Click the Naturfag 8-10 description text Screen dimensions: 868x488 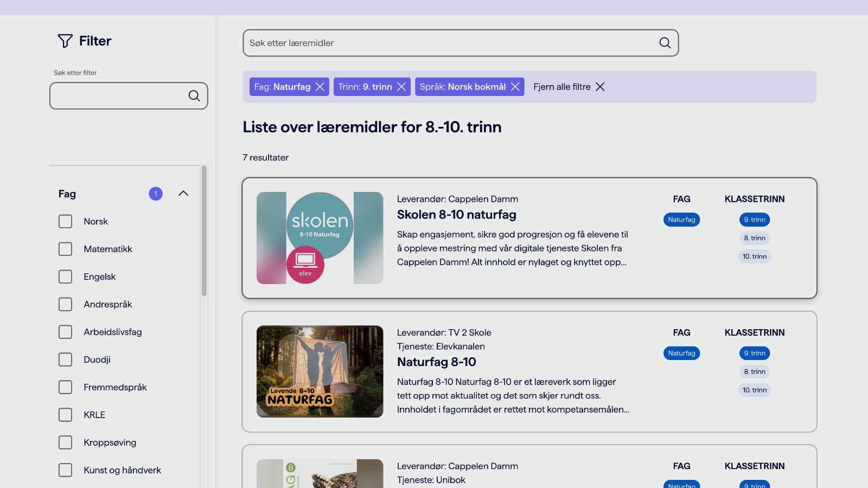coord(513,396)
